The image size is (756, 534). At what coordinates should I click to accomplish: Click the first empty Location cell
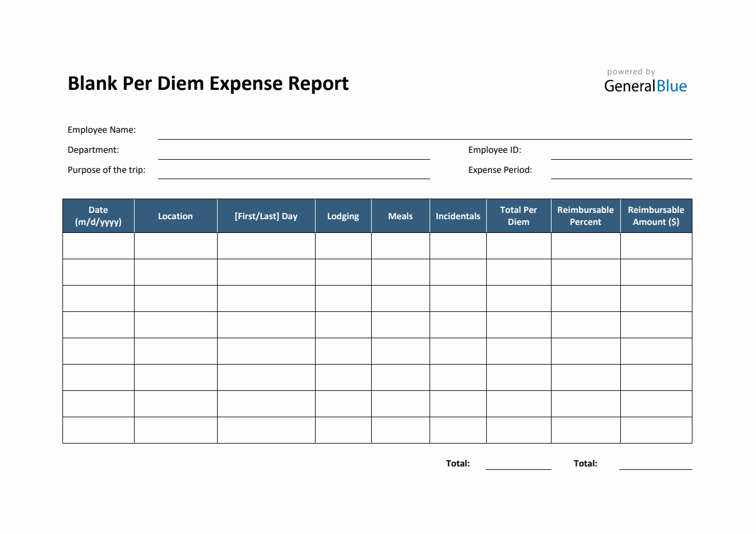click(175, 245)
